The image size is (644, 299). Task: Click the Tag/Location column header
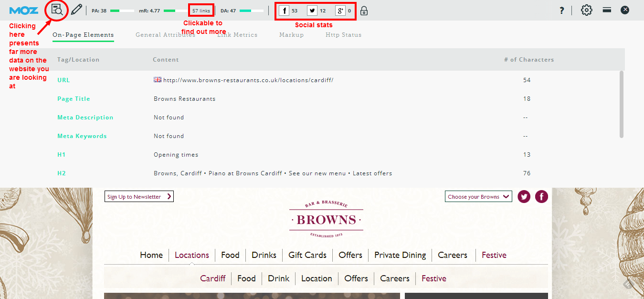(78, 60)
